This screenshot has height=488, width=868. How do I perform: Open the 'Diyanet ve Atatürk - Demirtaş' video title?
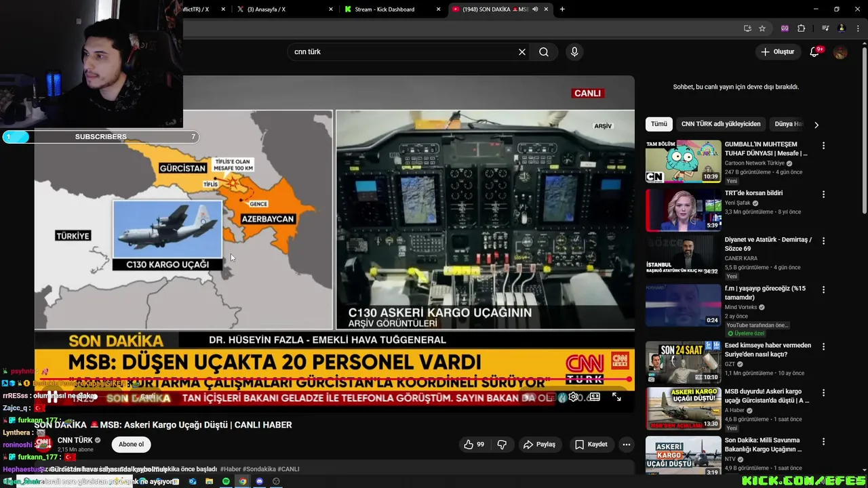(768, 244)
